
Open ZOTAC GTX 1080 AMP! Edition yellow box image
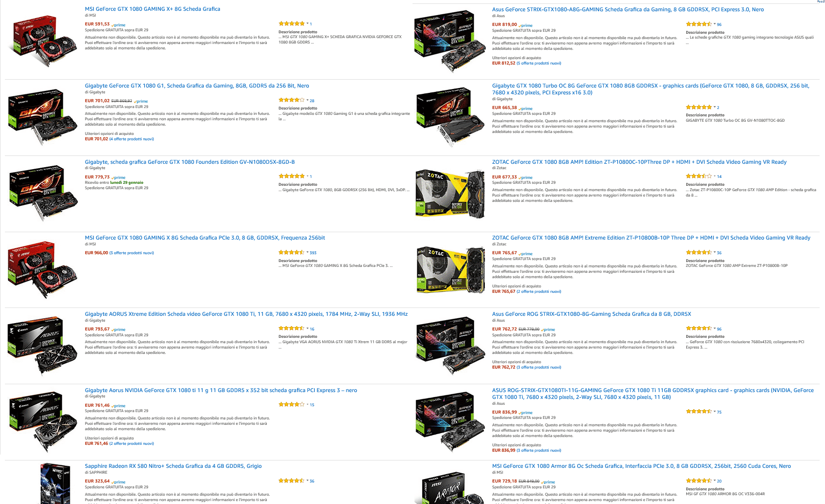(x=450, y=194)
